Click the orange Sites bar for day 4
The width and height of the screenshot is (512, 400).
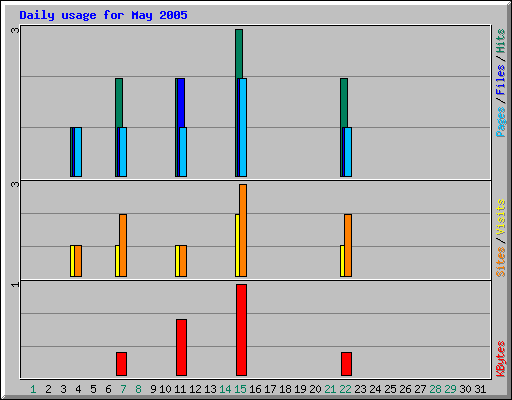[78, 261]
